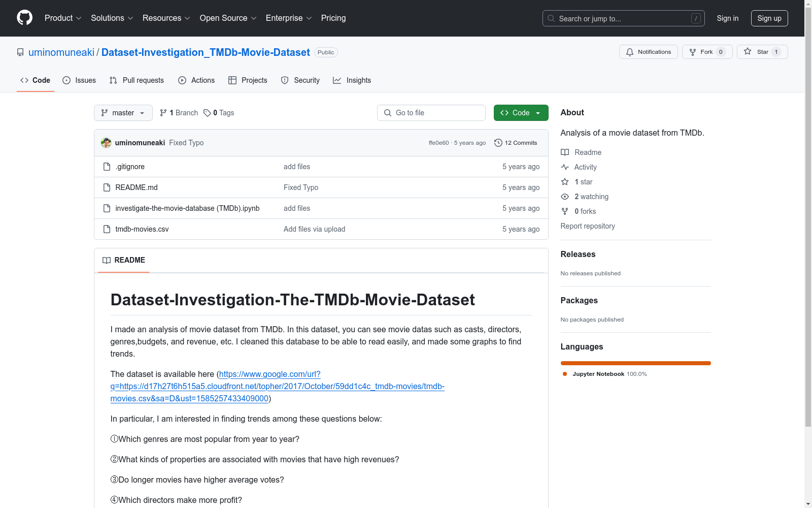Switch to the Projects tab

248,80
